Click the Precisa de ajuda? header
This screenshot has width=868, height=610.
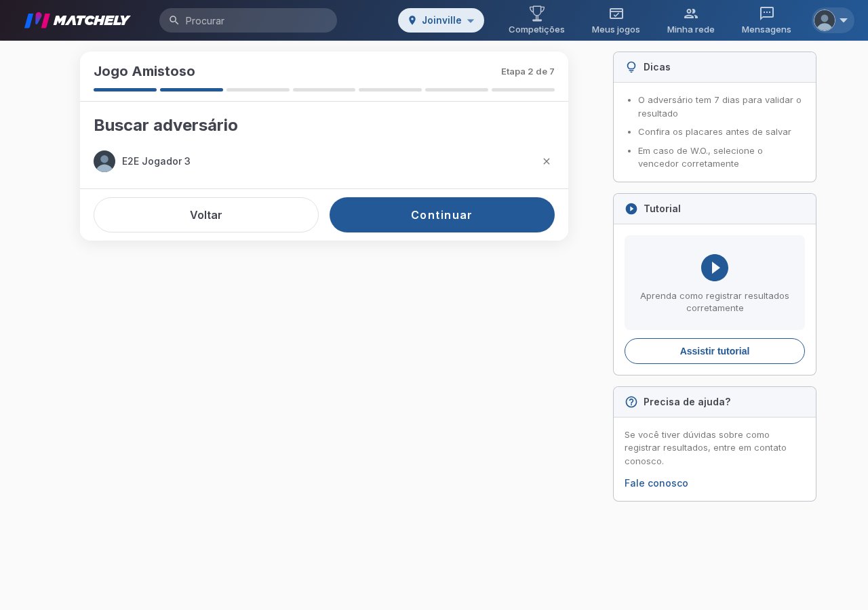[x=715, y=402]
